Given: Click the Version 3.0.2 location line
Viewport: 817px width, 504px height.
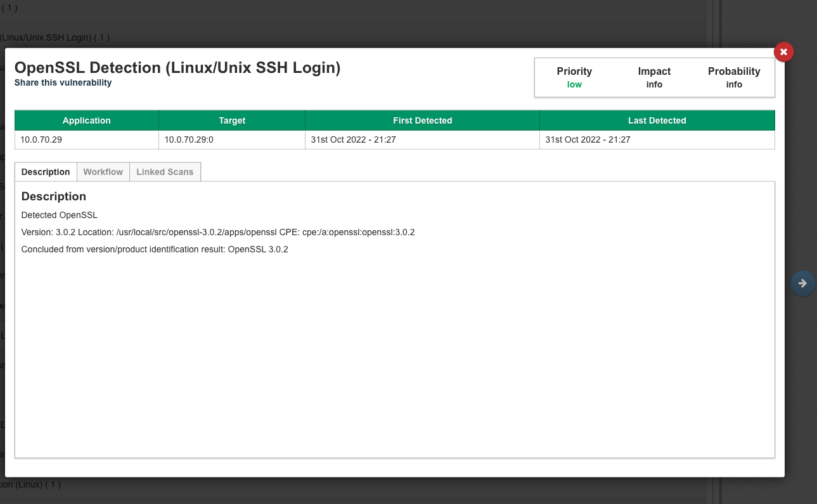Looking at the screenshot, I should point(218,232).
